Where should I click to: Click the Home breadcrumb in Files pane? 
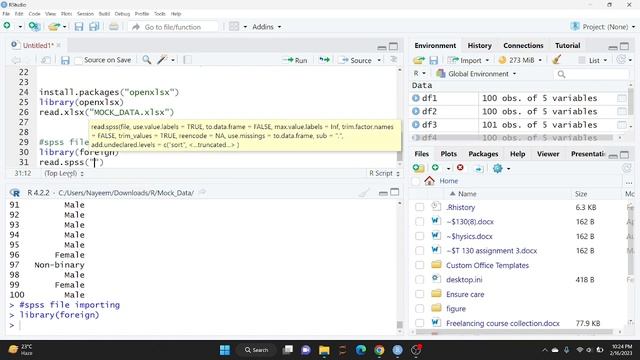pyautogui.click(x=449, y=181)
